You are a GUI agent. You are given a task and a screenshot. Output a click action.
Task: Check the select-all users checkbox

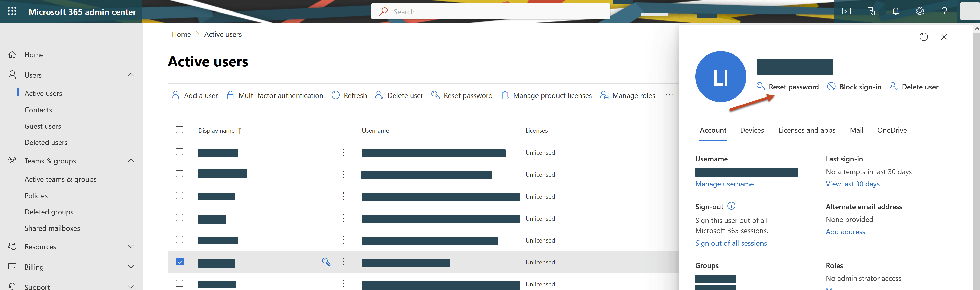[180, 130]
